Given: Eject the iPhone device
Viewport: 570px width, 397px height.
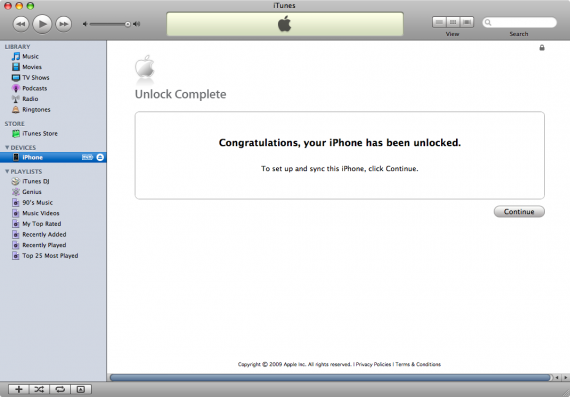Looking at the screenshot, I should [x=100, y=157].
